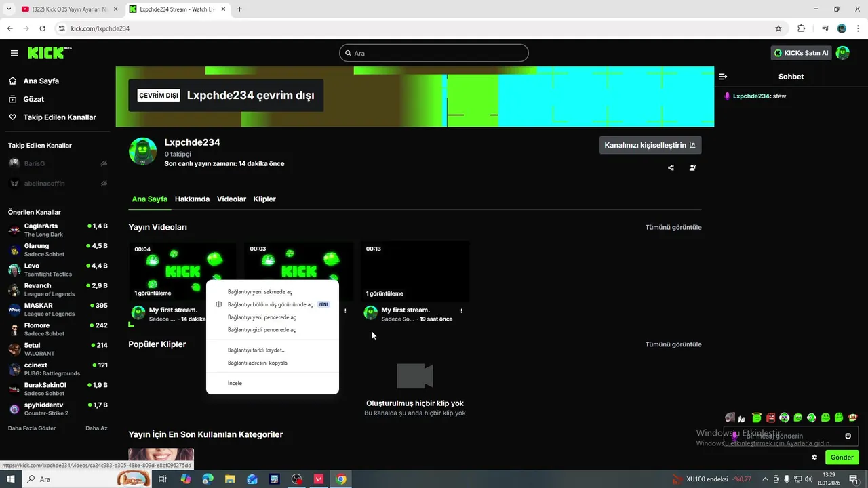This screenshot has width=868, height=488.
Task: Select the Ana Sayfa channel tab
Action: [x=150, y=199]
